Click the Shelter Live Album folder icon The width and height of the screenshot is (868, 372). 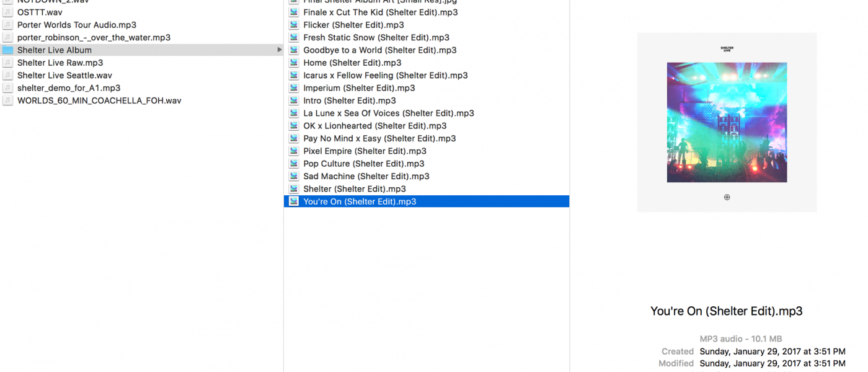(x=7, y=50)
